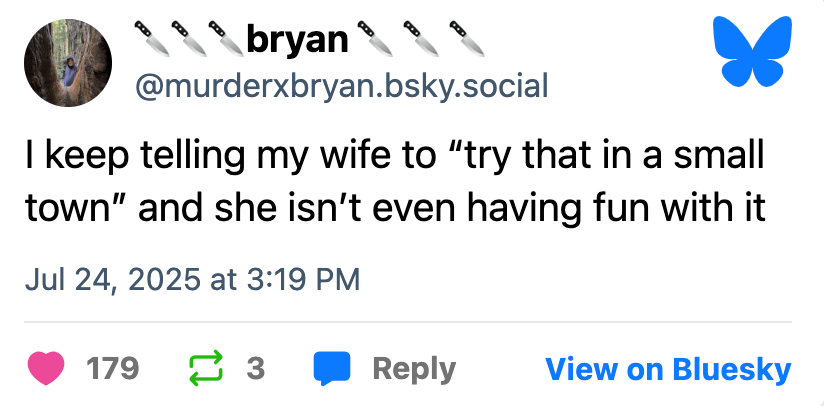This screenshot has height=406, width=824.
Task: Open the "View on Bluesky" link
Action: point(667,369)
